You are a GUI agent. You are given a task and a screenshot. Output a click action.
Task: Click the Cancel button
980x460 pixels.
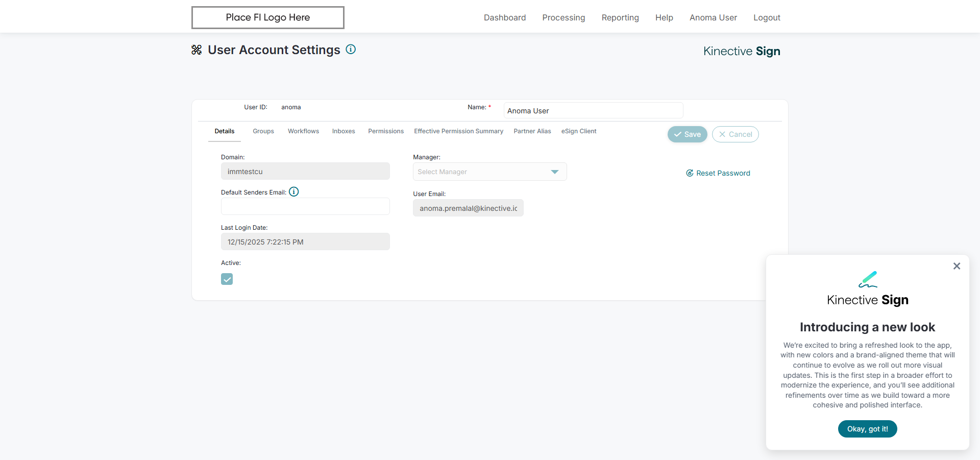coord(735,134)
